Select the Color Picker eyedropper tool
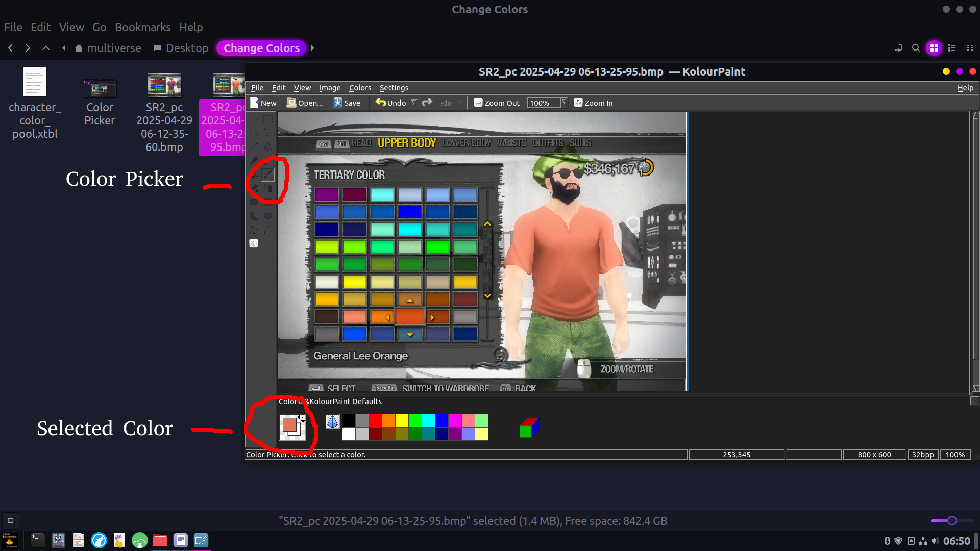 click(268, 174)
